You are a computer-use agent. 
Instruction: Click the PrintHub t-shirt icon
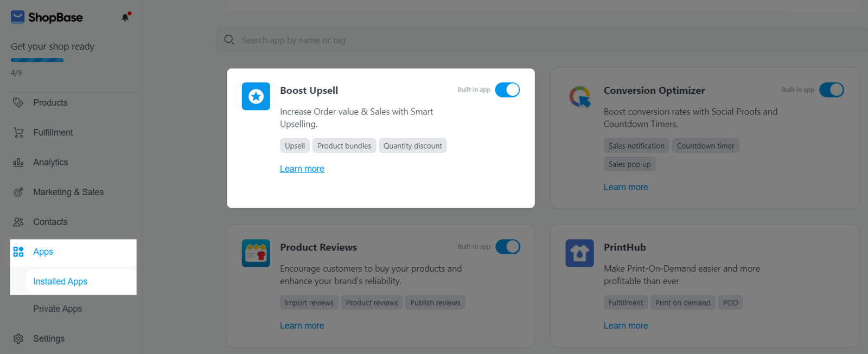click(580, 253)
